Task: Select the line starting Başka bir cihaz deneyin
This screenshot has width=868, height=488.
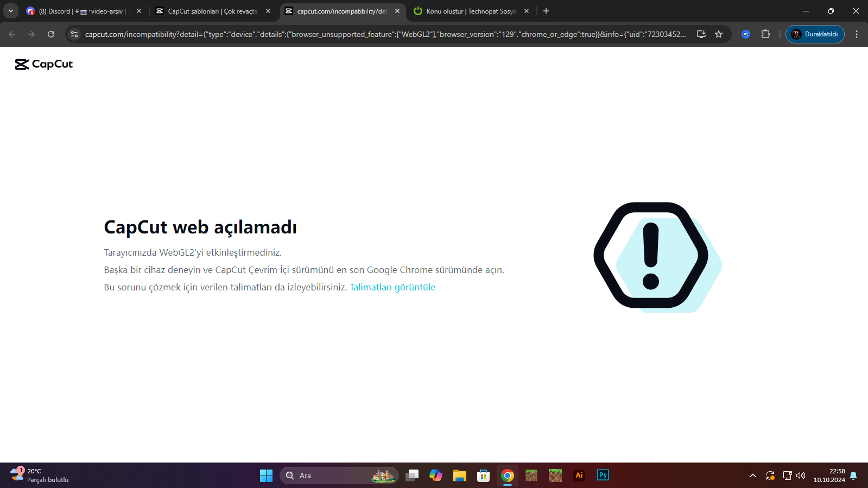Action: click(304, 270)
